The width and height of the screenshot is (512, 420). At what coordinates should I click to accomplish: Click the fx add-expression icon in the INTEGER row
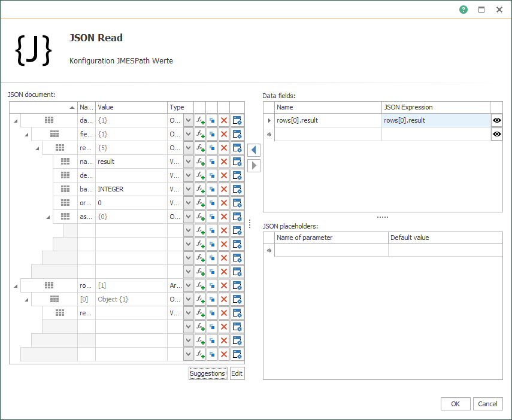point(200,189)
